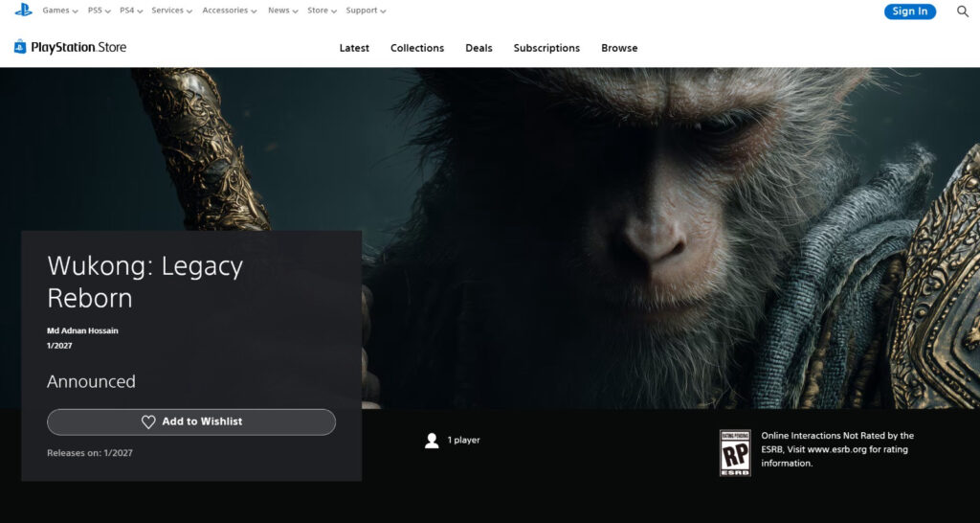Select the Subscriptions tab
This screenshot has height=523, width=980.
[x=546, y=48]
